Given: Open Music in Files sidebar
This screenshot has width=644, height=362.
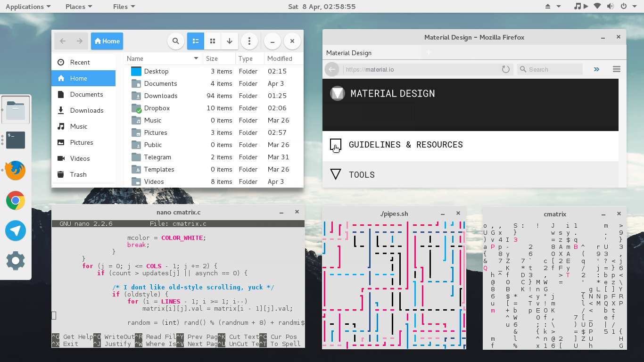Looking at the screenshot, I should coord(83,126).
